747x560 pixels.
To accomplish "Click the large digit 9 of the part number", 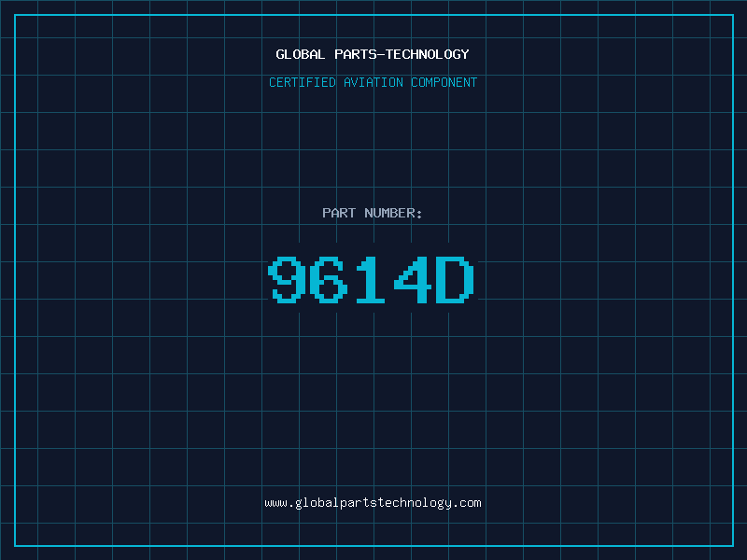I will click(x=287, y=279).
